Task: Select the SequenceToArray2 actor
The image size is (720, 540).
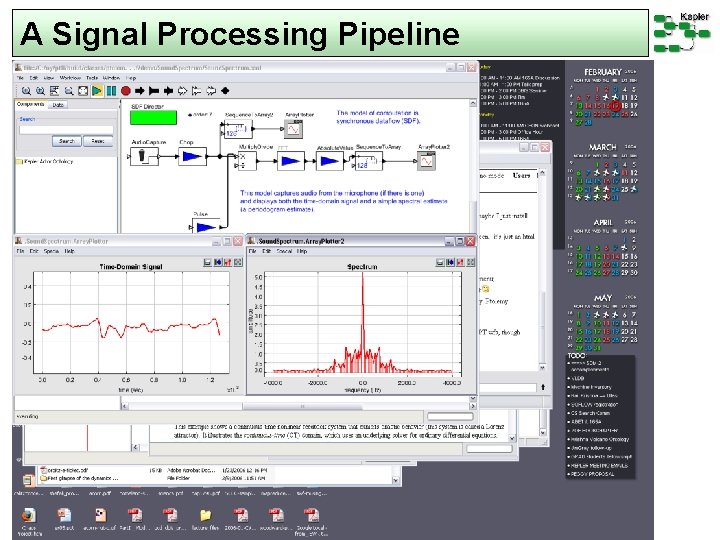Action: click(x=238, y=129)
